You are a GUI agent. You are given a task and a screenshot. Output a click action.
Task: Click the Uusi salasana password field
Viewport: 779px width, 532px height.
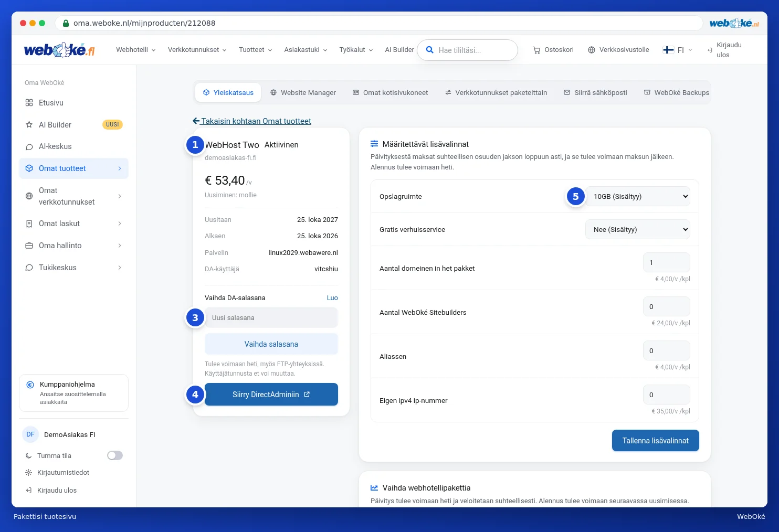271,317
